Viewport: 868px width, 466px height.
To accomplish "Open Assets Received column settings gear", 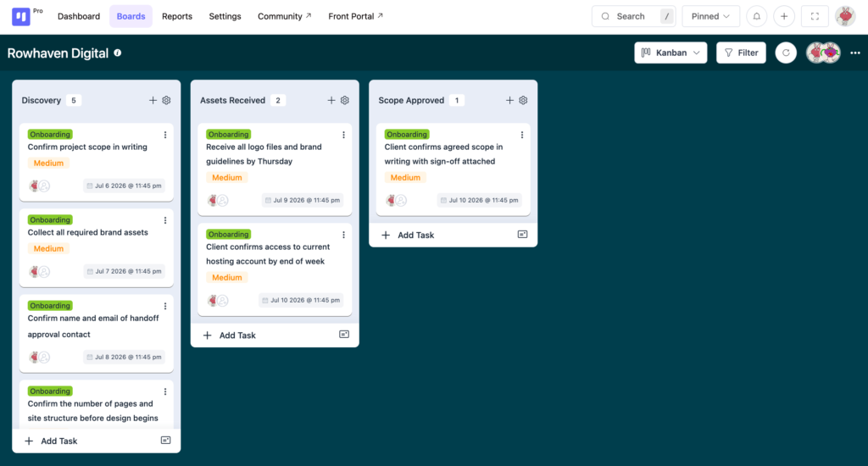I will point(345,100).
